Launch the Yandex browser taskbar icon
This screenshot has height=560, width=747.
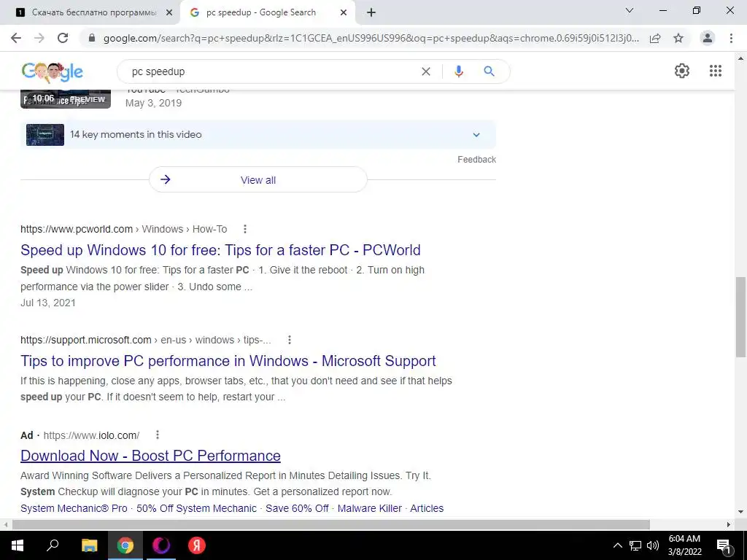(196, 545)
